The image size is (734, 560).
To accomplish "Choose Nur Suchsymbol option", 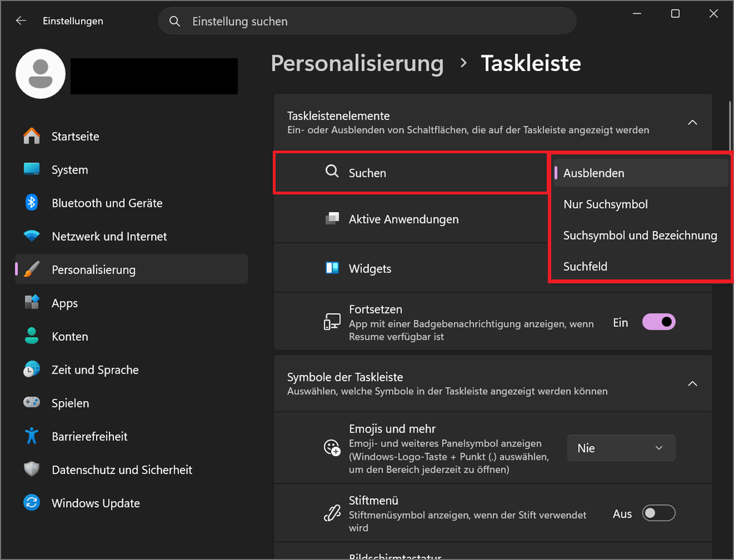I will click(641, 204).
